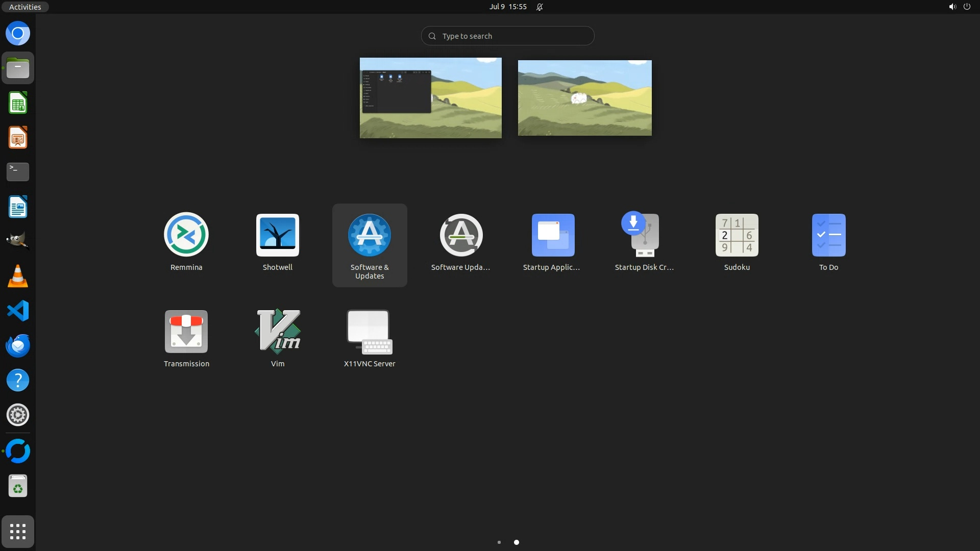980x551 pixels.
Task: Open the Remmina remote desktop app
Action: 186,235
